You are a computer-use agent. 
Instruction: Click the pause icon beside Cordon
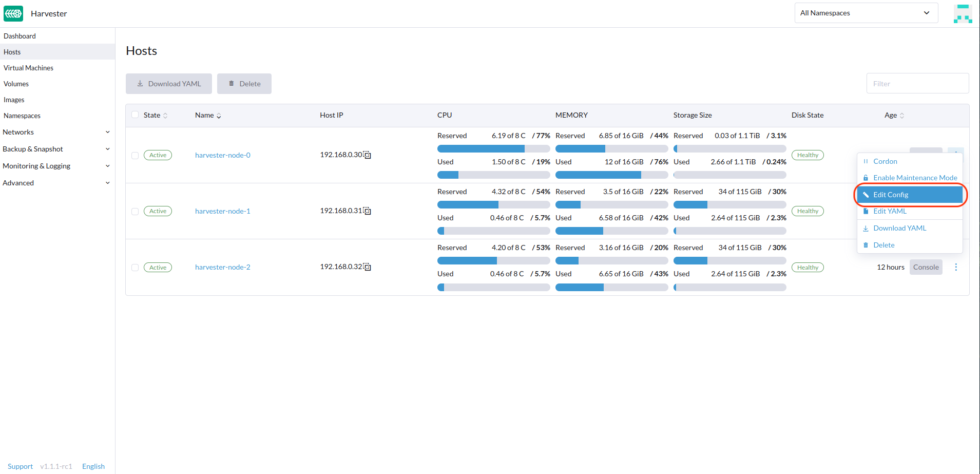[866, 161]
